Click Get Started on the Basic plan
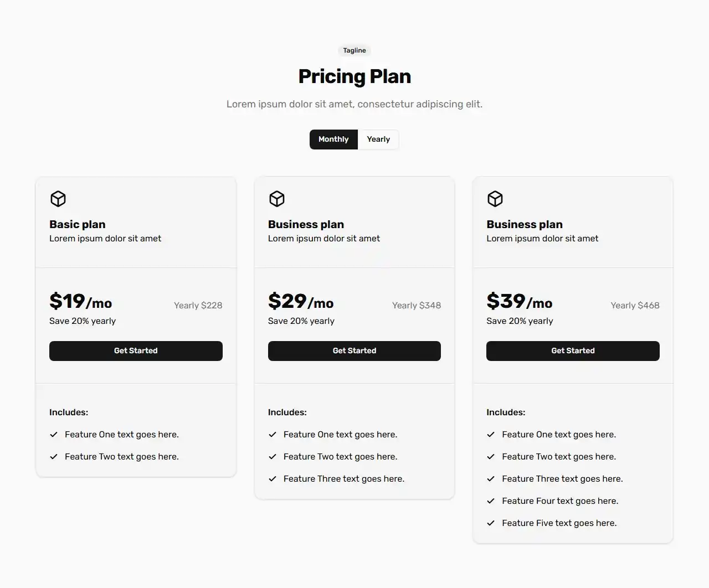Viewport: 709px width, 588px height. coord(136,350)
